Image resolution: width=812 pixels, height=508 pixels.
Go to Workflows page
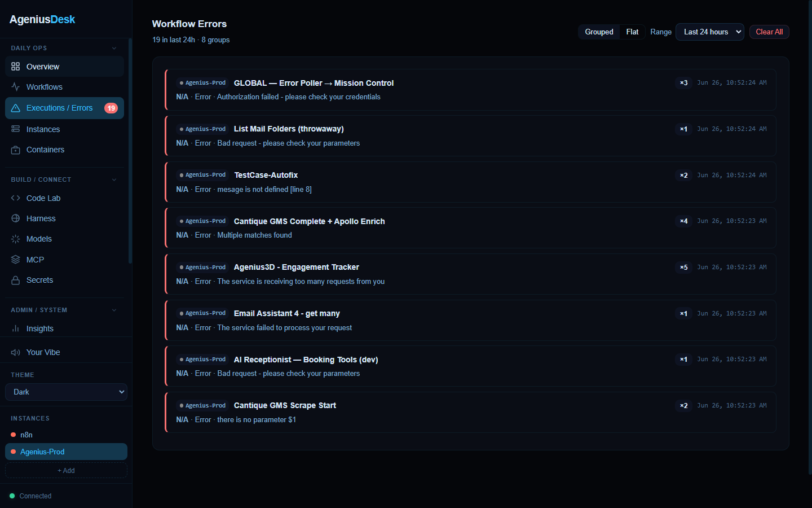64,87
